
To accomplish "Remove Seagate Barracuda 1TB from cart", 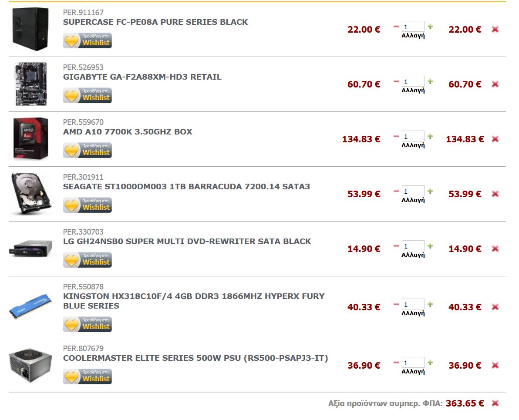I will (495, 194).
